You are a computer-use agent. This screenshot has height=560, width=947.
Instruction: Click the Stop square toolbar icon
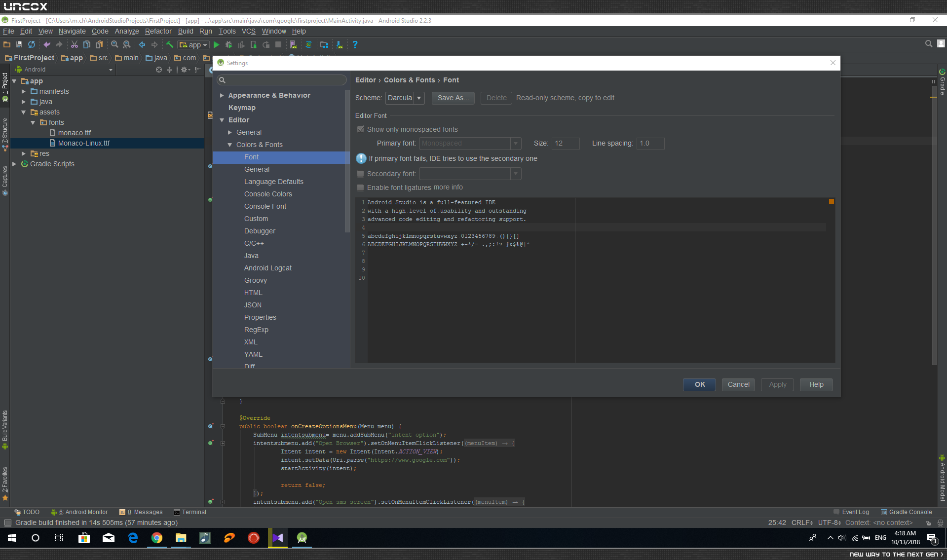[278, 44]
